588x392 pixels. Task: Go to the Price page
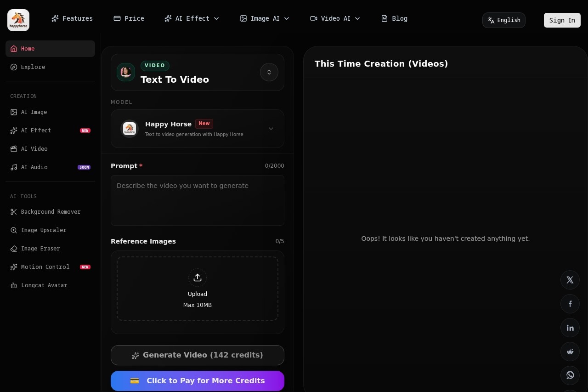coord(129,18)
